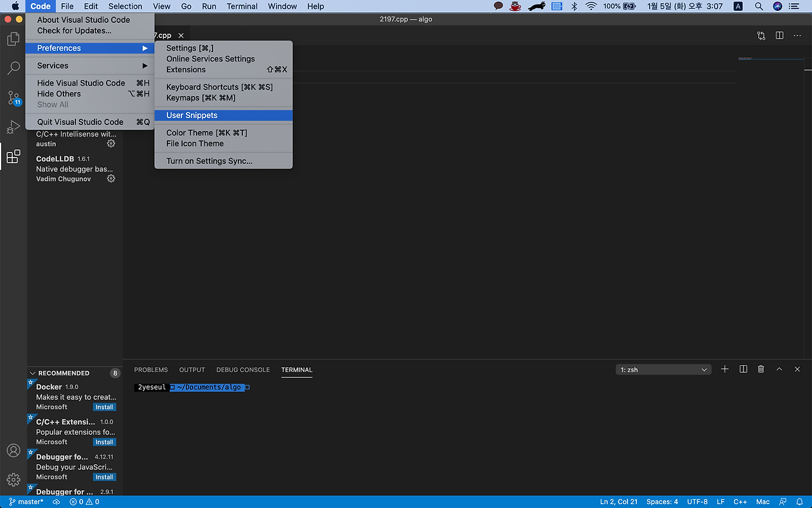Choose Color Theme from Preferences submenu

point(223,133)
